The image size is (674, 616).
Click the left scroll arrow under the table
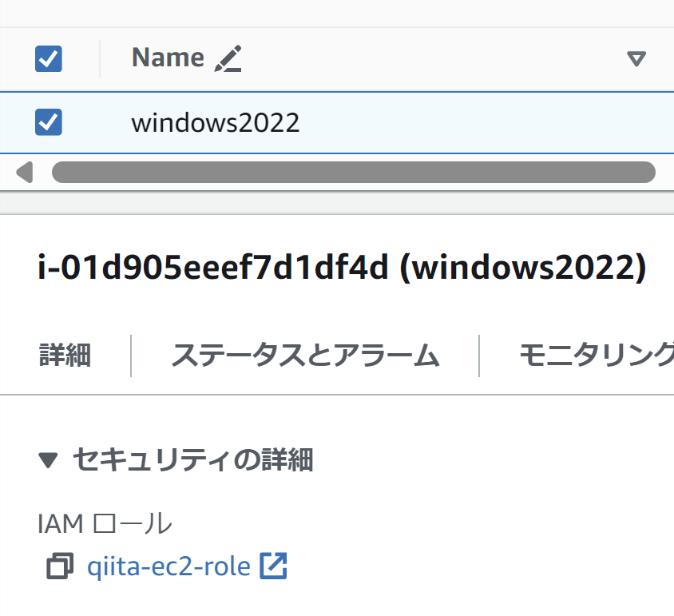(x=25, y=172)
